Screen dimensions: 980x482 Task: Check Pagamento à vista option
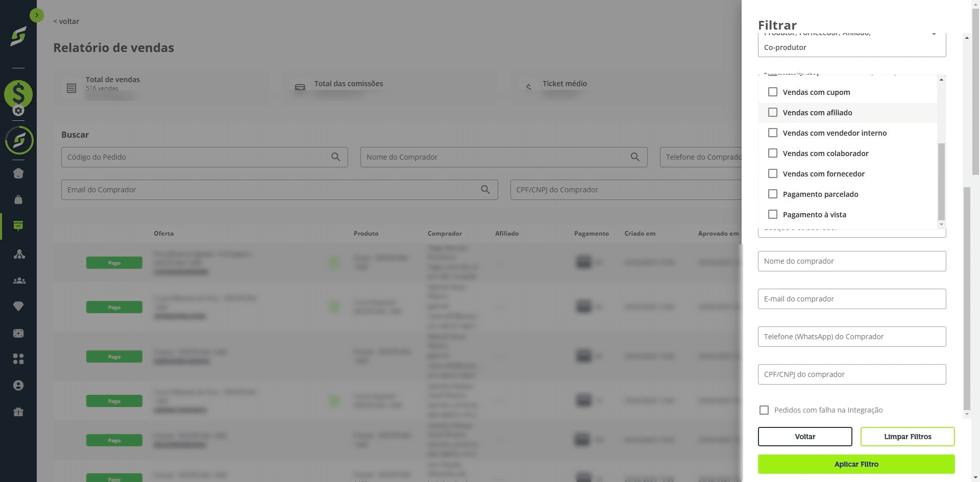pyautogui.click(x=773, y=214)
